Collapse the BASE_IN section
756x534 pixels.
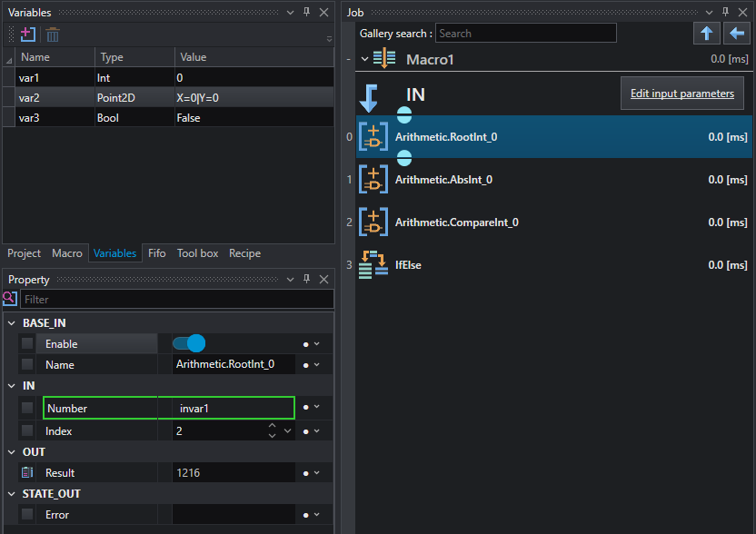[x=12, y=323]
